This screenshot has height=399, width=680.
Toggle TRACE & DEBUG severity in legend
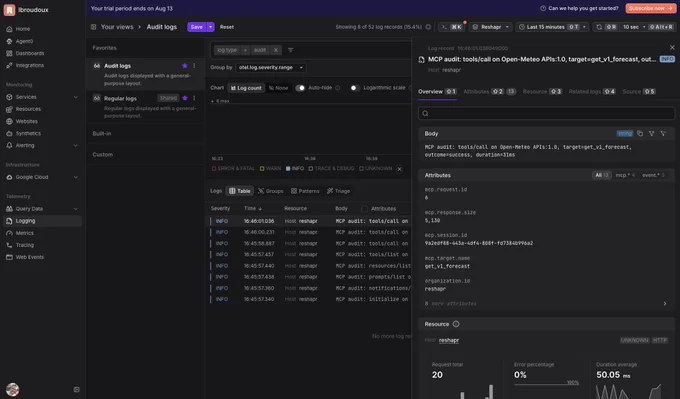[331, 169]
